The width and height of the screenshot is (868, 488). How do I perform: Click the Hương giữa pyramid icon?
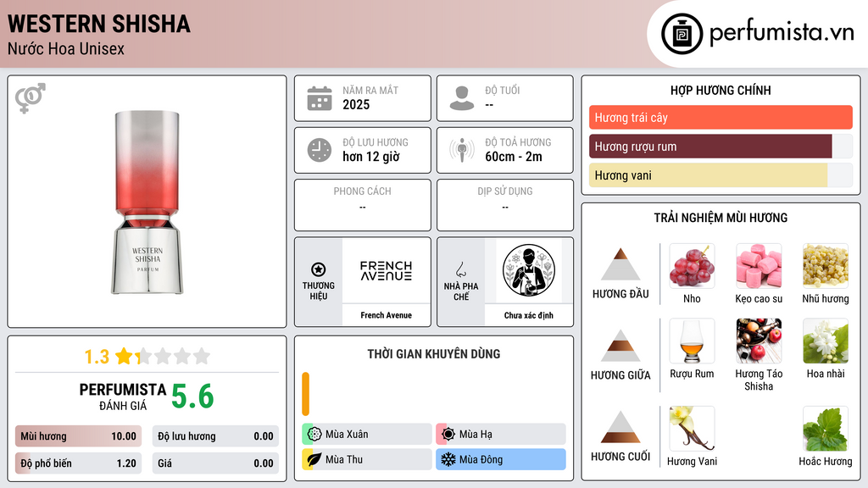point(620,346)
